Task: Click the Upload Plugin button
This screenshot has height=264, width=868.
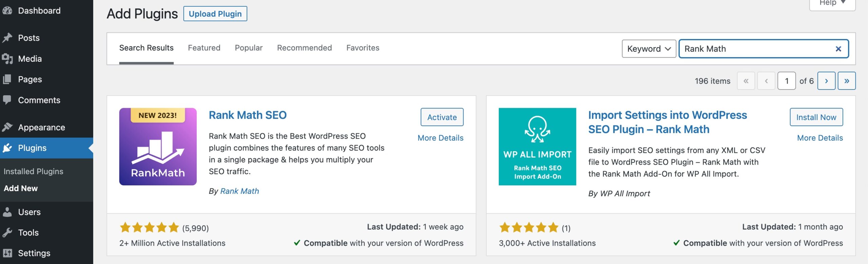Action: point(215,14)
